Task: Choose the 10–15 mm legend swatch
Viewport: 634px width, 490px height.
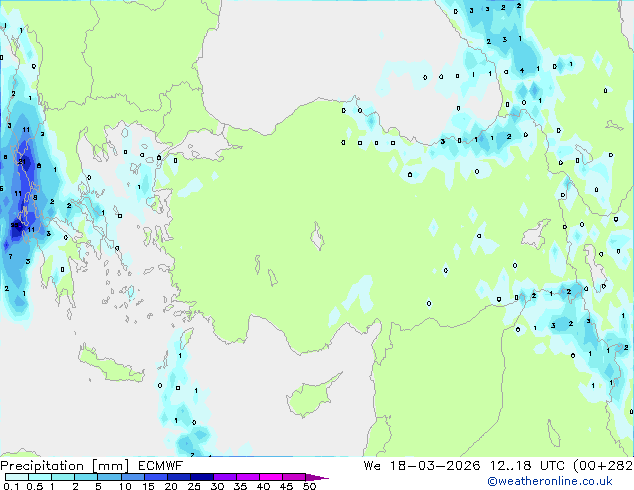Action: click(132, 477)
